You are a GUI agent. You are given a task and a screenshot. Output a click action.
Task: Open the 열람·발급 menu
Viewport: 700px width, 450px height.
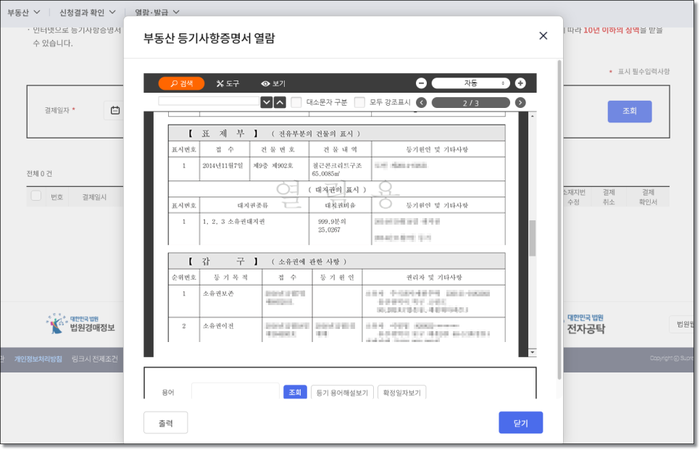click(157, 12)
